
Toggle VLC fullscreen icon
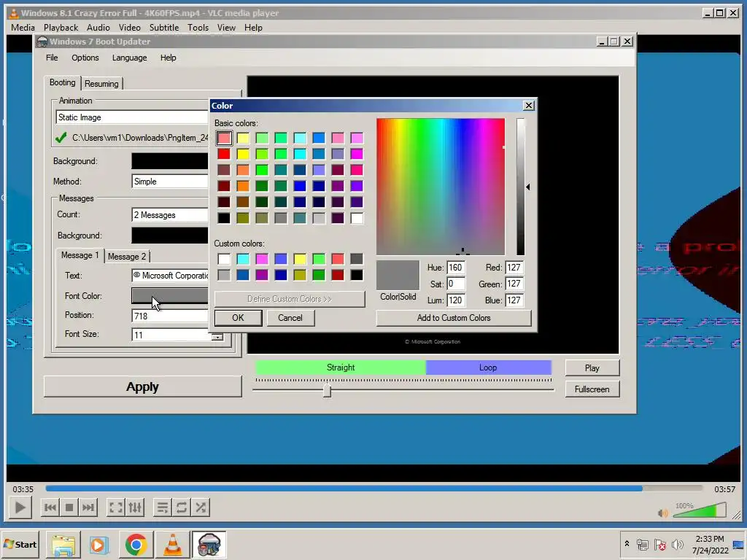point(116,507)
